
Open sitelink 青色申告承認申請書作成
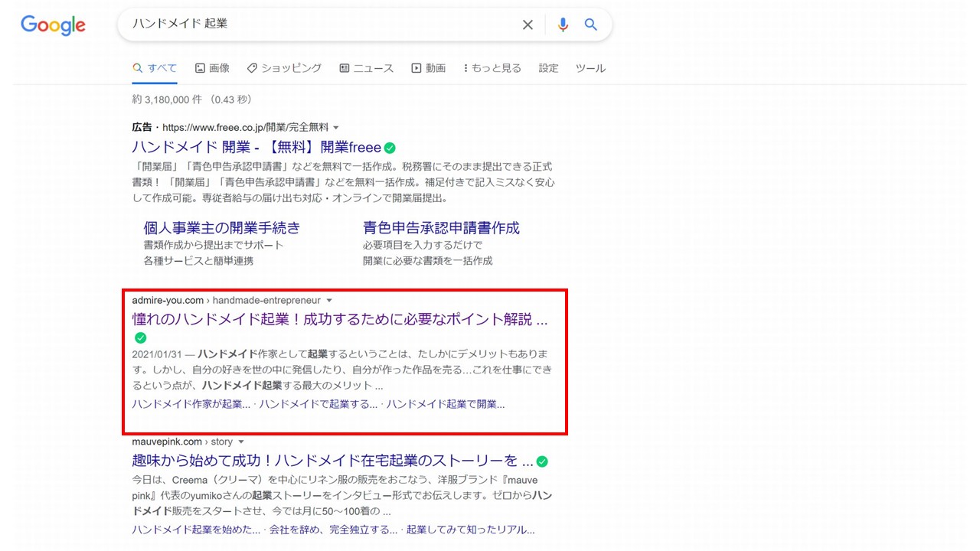pos(441,227)
